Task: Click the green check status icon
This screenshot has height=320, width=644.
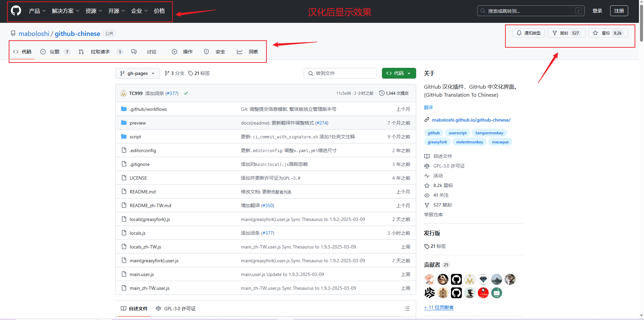Action: pyautogui.click(x=186, y=93)
